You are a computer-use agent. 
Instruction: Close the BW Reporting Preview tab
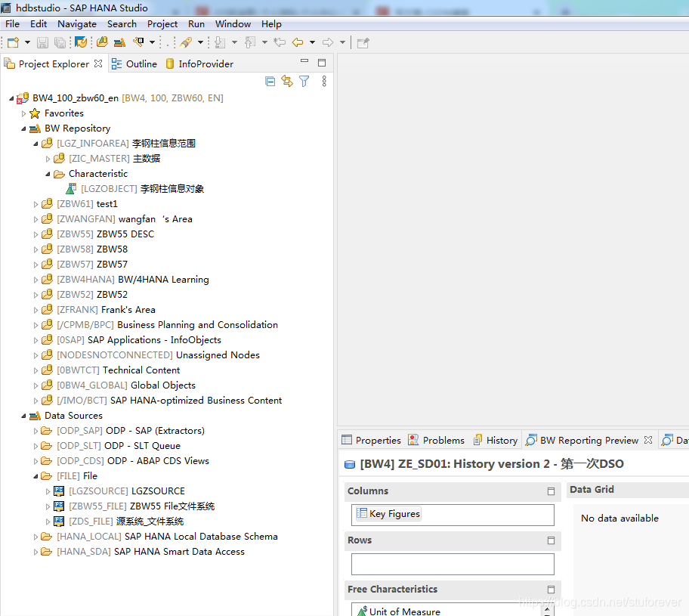point(648,440)
